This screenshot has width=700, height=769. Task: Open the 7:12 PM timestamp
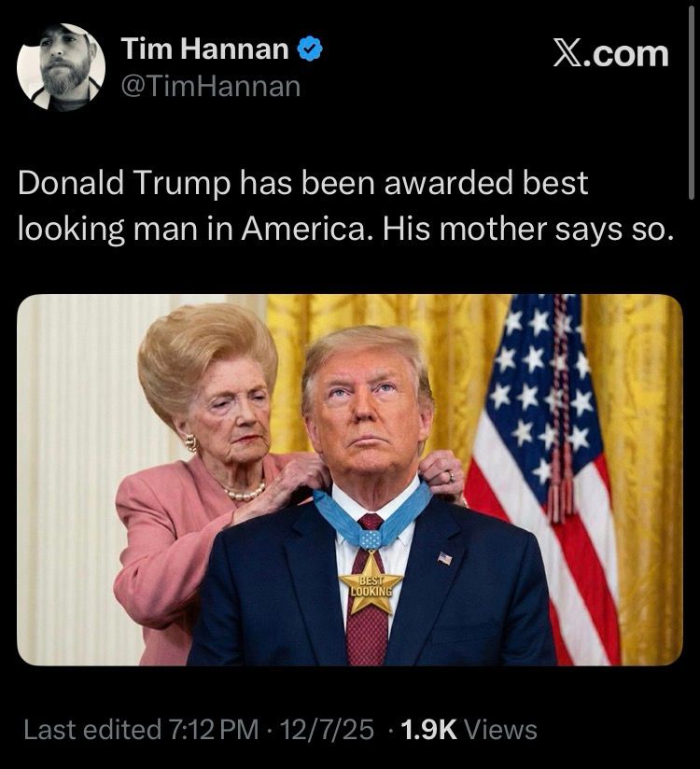pos(214,729)
